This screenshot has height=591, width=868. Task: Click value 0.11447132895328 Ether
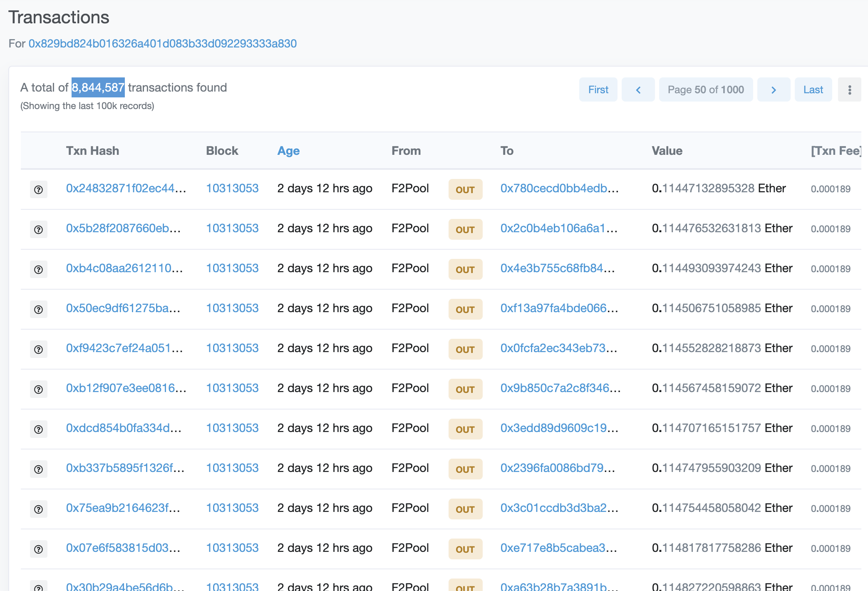coord(719,188)
